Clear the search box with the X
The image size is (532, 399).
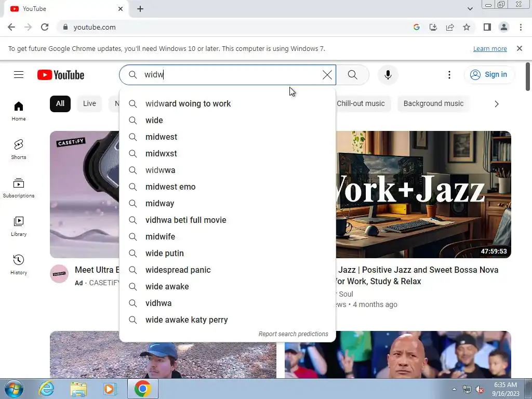[x=327, y=75]
